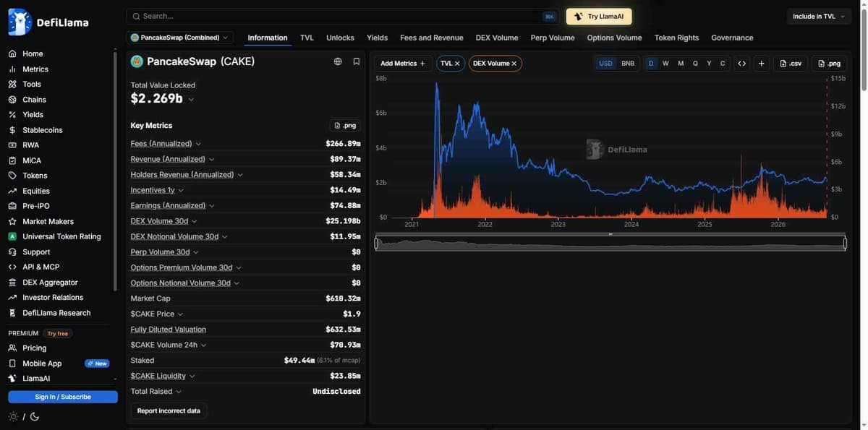Open the Governance tab
Screen dimensions: 868x430
click(x=732, y=38)
